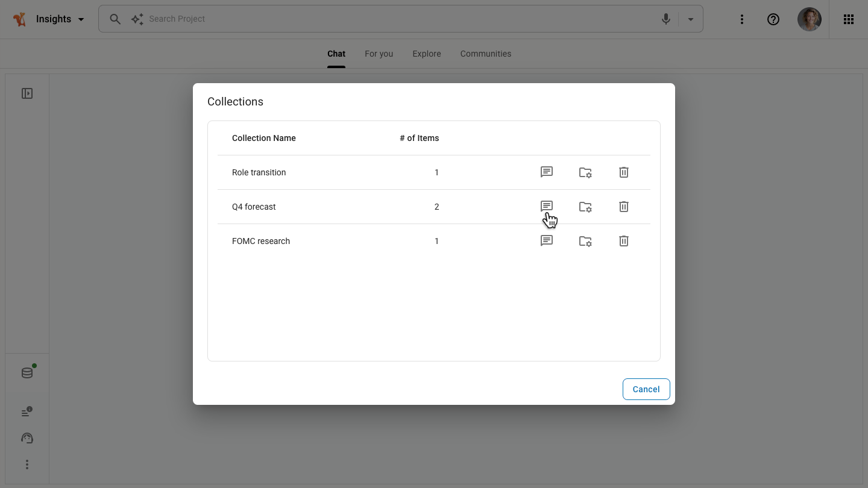The width and height of the screenshot is (868, 488).
Task: Click the AI sparkle search icon
Action: tap(137, 19)
